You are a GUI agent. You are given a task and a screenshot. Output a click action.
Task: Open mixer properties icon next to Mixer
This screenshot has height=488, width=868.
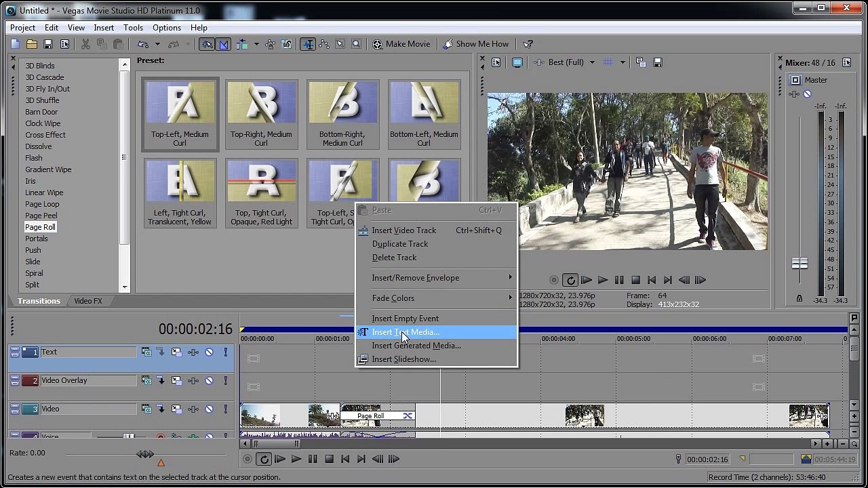click(x=846, y=62)
